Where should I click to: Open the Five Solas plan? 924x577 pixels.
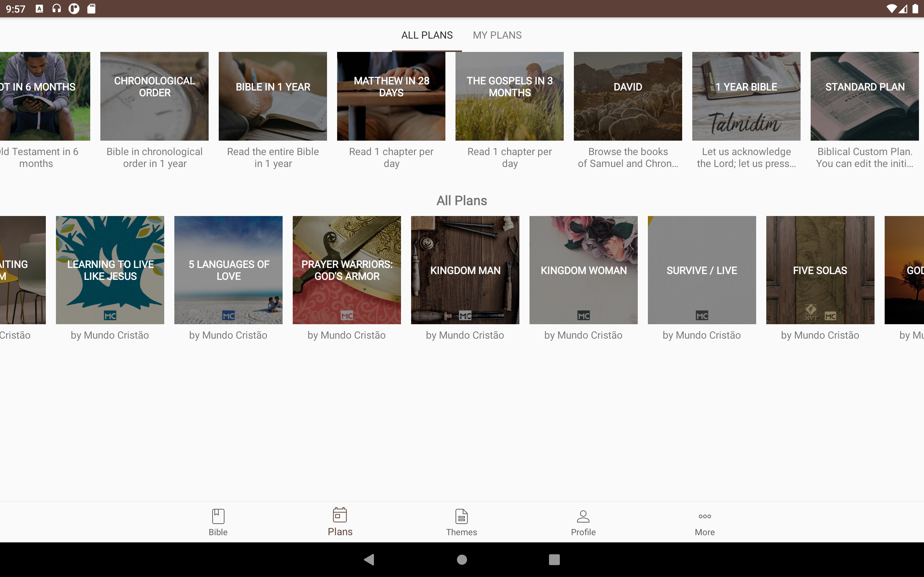[820, 270]
